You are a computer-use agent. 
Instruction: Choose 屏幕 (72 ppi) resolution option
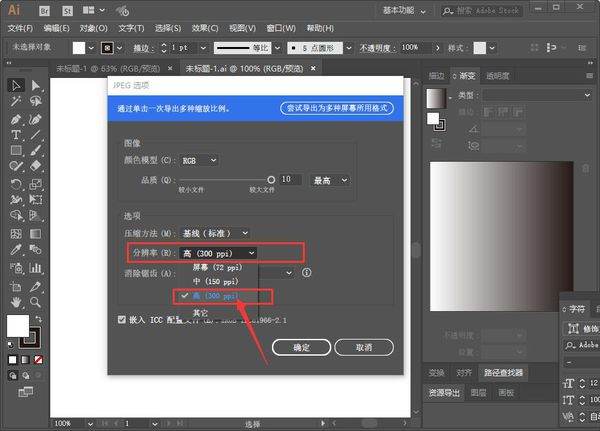coord(212,268)
